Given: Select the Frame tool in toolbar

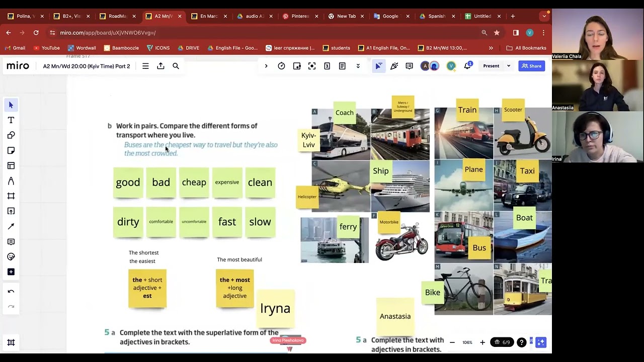Looking at the screenshot, I should pos(11,196).
